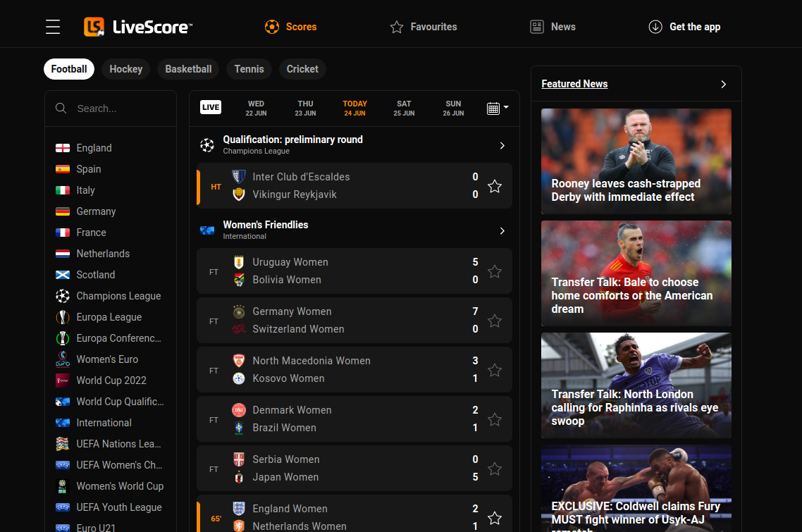Switch to the Cricket tab

[302, 69]
